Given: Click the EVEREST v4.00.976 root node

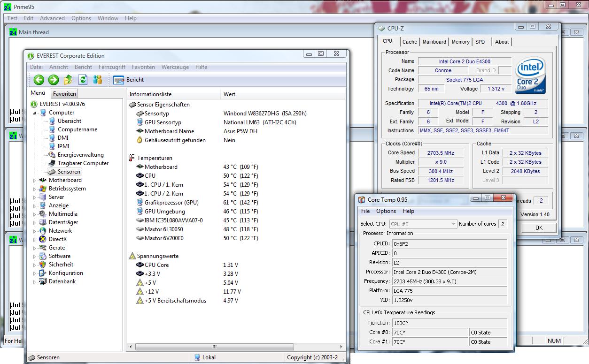Looking at the screenshot, I should pos(62,104).
